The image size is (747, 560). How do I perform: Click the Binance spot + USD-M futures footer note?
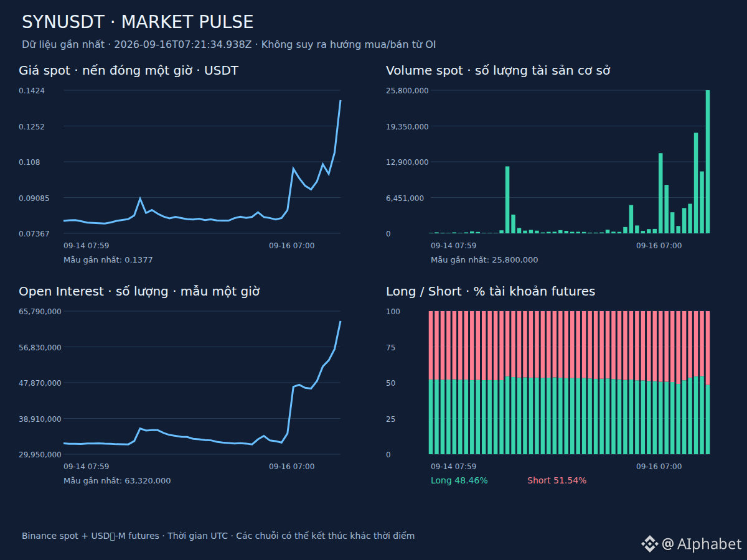(x=218, y=536)
